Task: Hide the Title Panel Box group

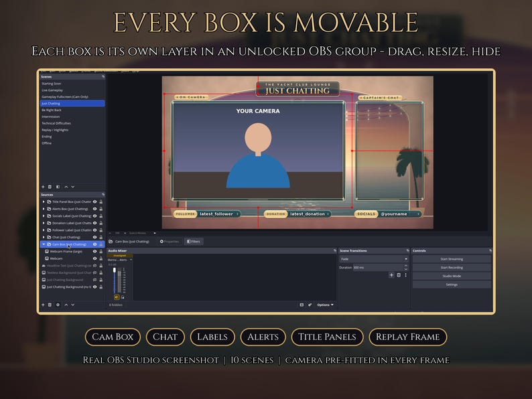Action: coord(94,202)
